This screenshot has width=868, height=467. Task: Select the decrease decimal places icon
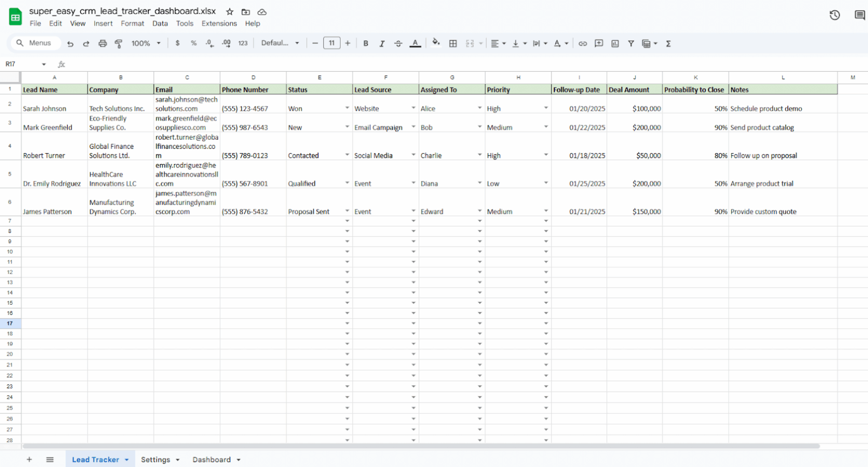pyautogui.click(x=208, y=43)
